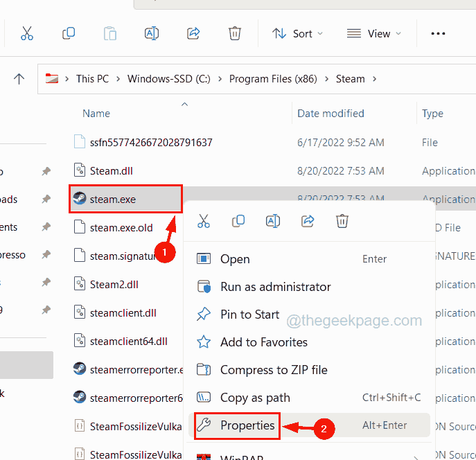Screen dimensions: 476x460
Task: Select the Steam2.dll file
Action: click(114, 285)
